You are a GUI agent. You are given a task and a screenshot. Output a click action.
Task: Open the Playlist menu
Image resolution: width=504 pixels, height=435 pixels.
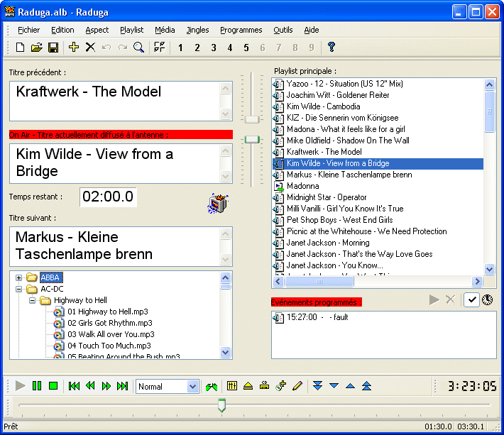[131, 30]
